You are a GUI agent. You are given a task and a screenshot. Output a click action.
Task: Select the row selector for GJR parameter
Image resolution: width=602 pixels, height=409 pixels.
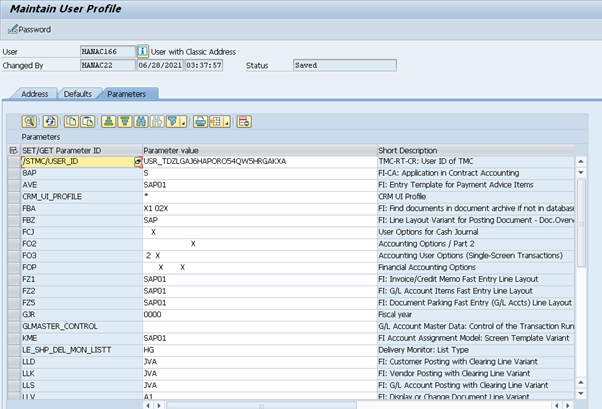pos(13,313)
